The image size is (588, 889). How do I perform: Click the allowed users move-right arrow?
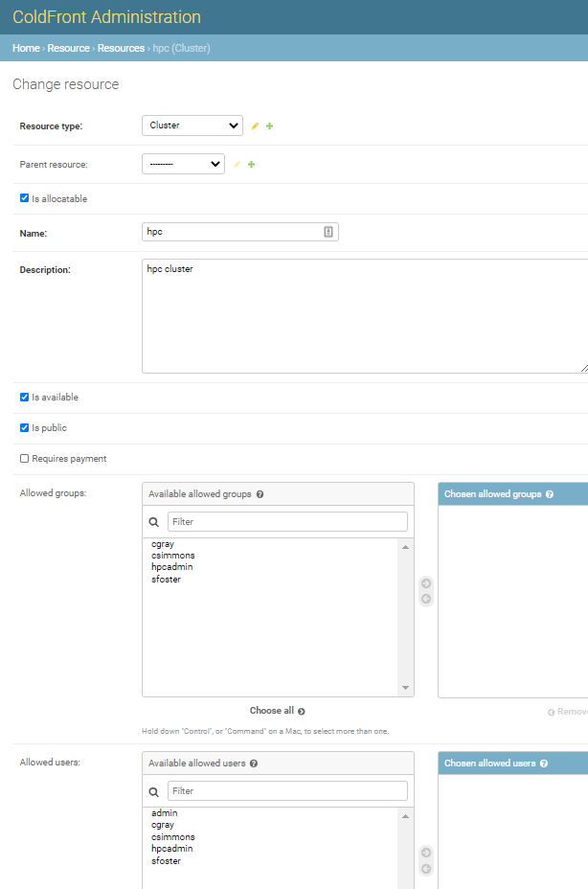coord(426,853)
